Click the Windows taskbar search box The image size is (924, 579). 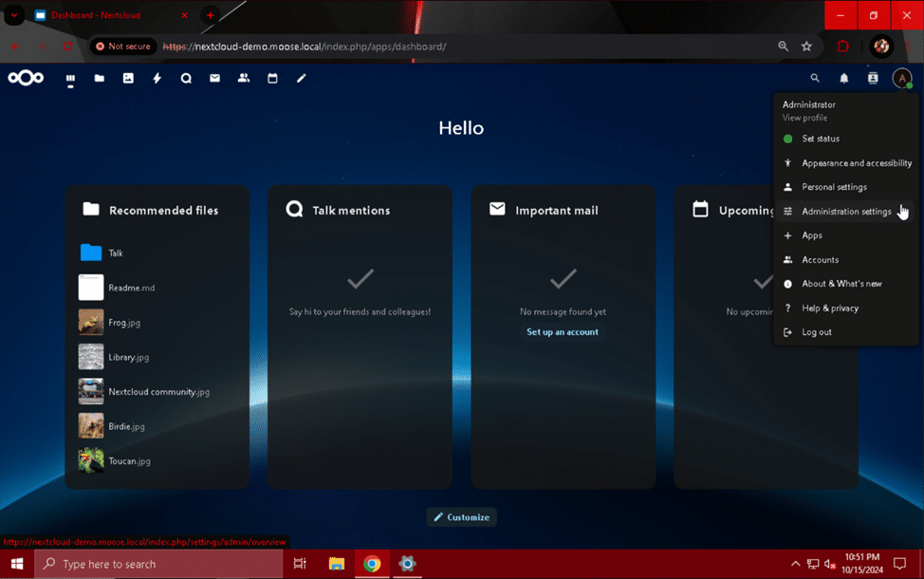(x=158, y=564)
